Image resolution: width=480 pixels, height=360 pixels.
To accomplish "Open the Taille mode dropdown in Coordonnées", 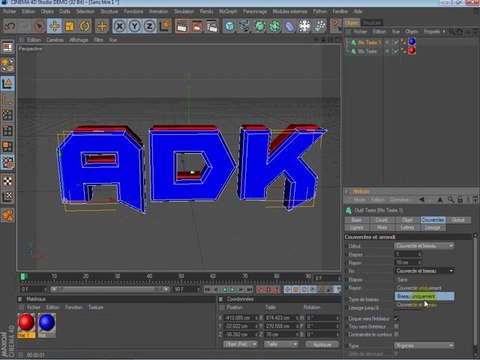I will click(x=281, y=344).
